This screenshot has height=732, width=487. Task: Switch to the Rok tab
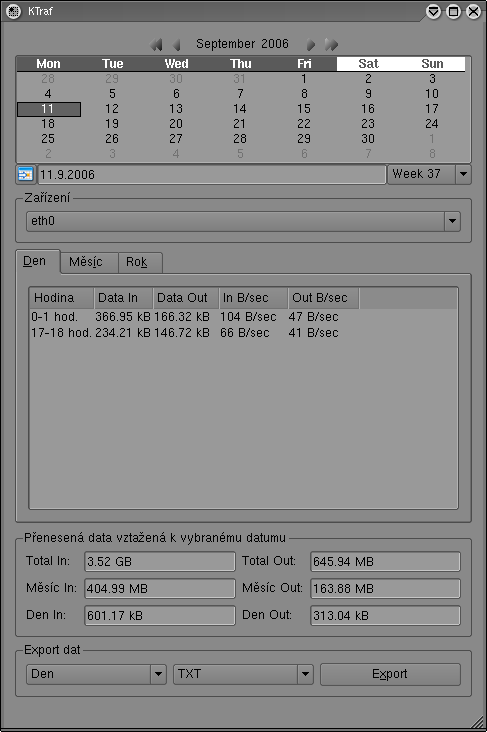coord(139,262)
